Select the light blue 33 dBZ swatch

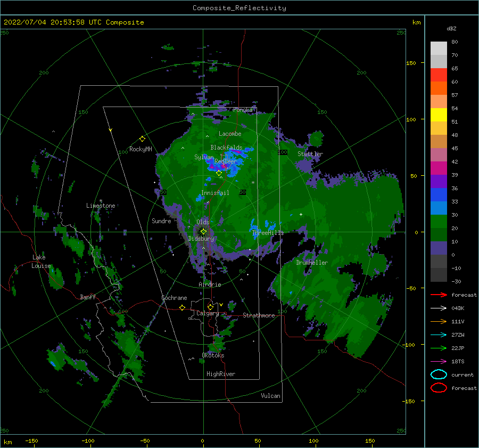439,208
